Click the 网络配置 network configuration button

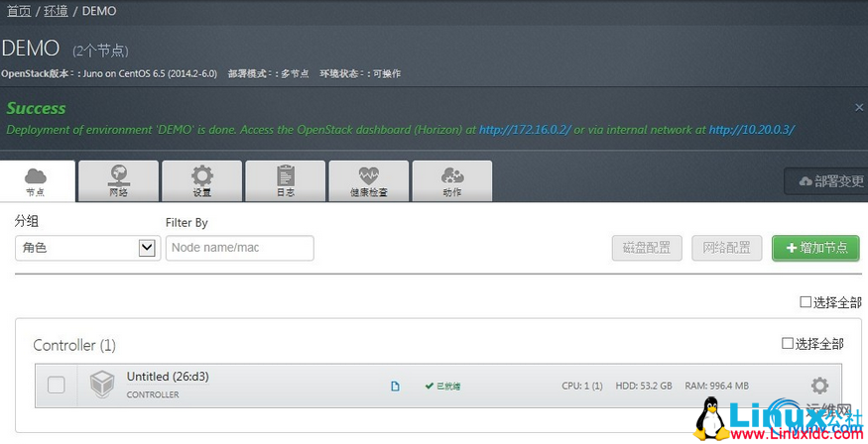[727, 248]
